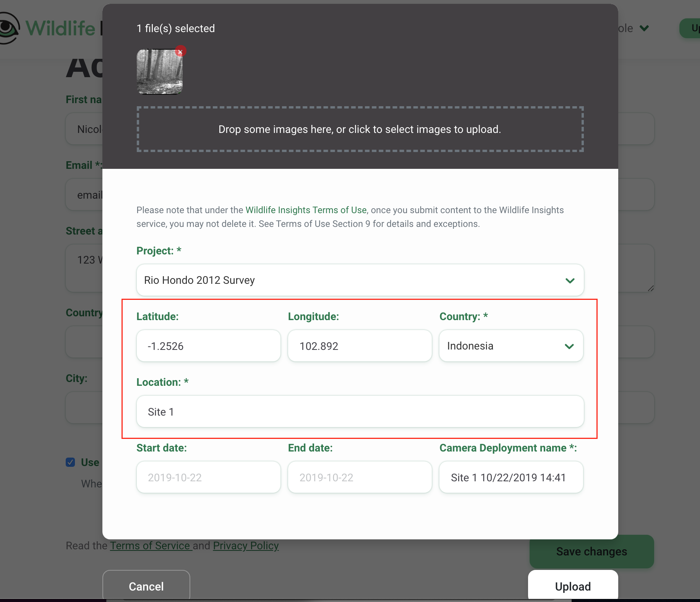
Task: Open Terms of Service link
Action: pos(151,545)
